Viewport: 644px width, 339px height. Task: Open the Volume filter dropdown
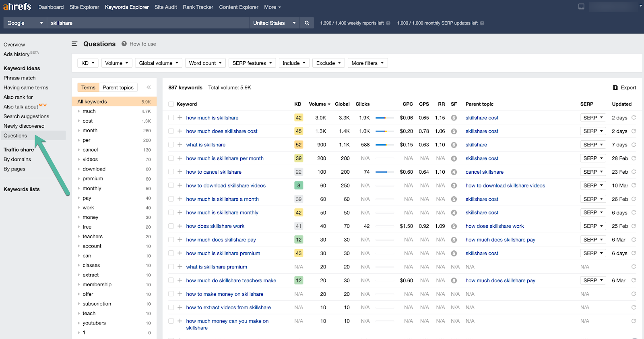[x=117, y=63]
